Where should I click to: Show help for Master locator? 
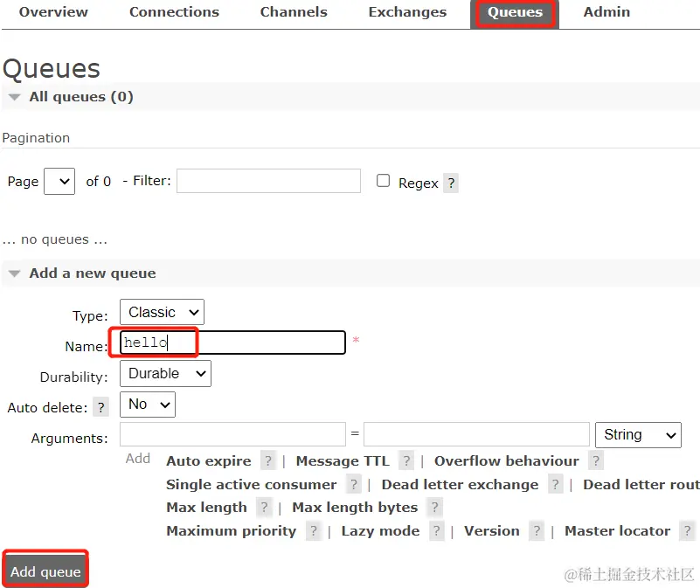point(687,531)
